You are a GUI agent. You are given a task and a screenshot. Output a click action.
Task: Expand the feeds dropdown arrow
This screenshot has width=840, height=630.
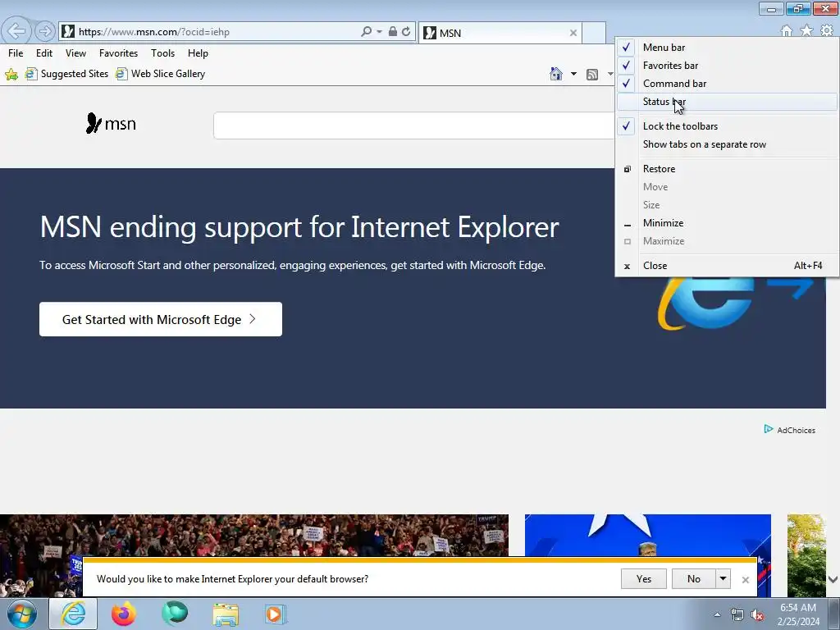[610, 74]
